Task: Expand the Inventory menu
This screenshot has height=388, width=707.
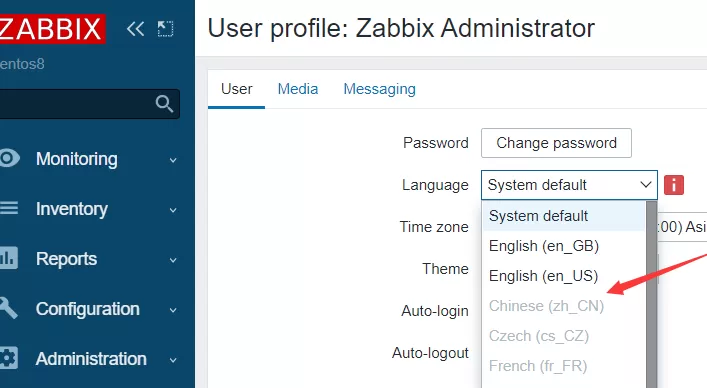Action: 173,210
